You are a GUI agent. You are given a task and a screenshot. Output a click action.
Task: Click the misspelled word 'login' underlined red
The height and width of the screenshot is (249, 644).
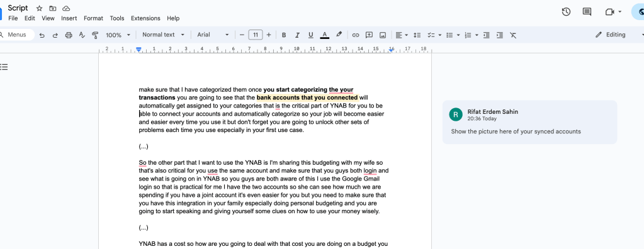point(370,170)
